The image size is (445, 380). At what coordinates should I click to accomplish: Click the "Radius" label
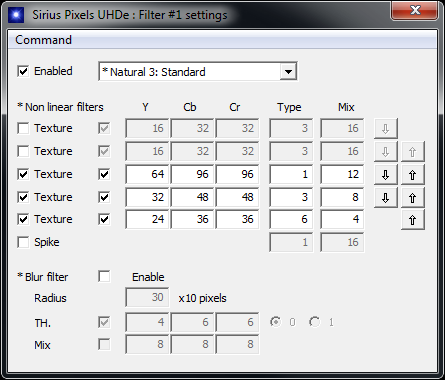click(x=50, y=298)
